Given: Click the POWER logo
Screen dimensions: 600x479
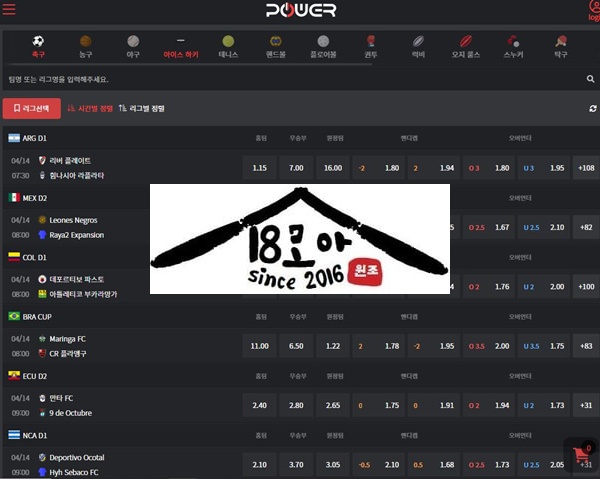Looking at the screenshot, I should click(x=301, y=10).
